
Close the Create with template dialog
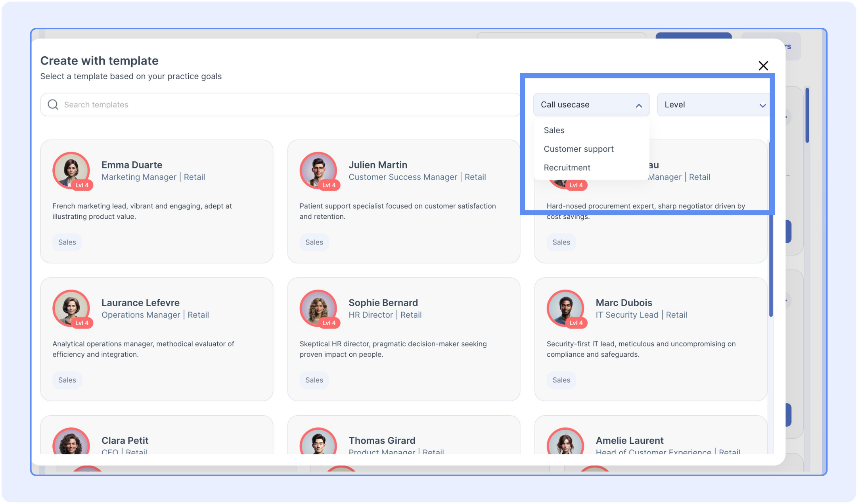pyautogui.click(x=763, y=66)
